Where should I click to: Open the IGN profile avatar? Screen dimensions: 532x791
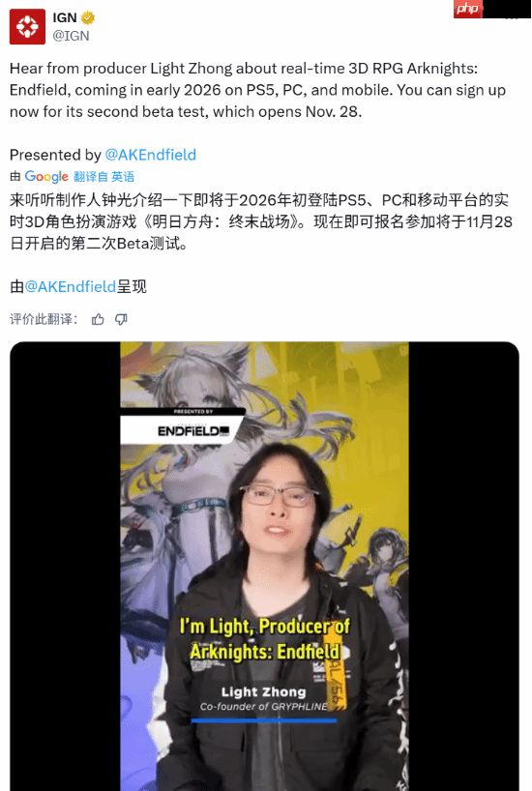pos(27,27)
